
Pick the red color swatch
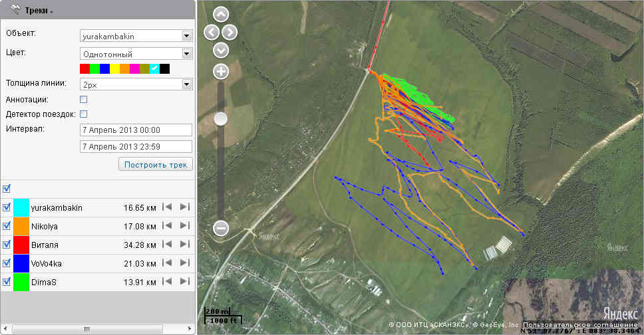84,68
